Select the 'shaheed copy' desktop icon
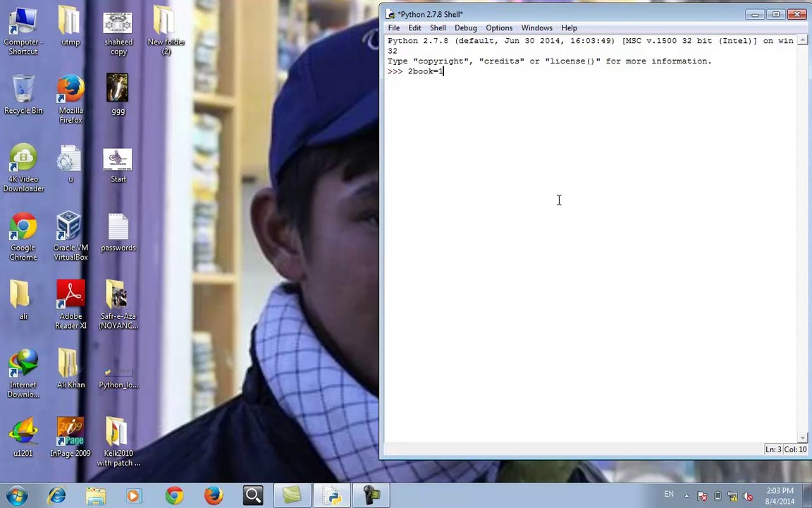812x508 pixels. (x=118, y=32)
